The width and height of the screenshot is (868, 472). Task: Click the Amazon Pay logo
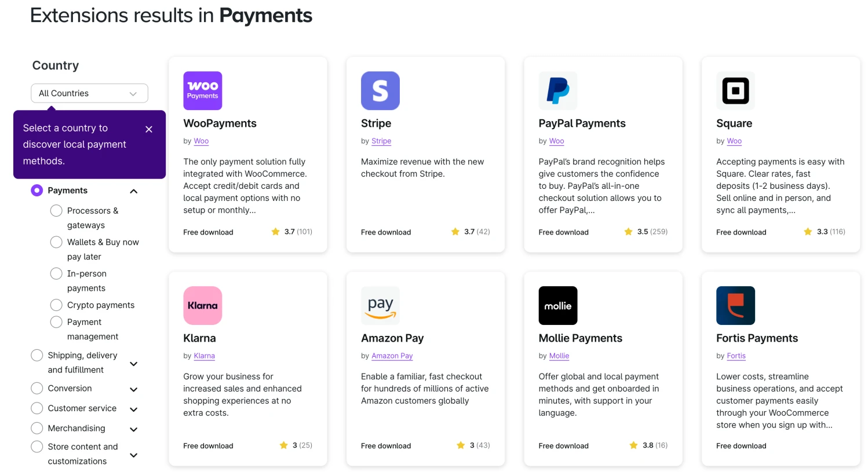pyautogui.click(x=380, y=305)
